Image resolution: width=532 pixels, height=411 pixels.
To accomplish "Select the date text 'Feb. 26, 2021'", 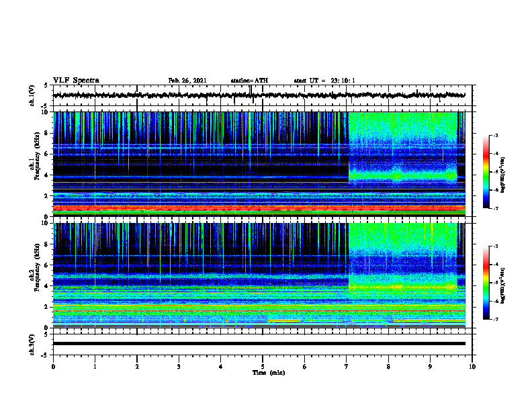I will 187,81.
